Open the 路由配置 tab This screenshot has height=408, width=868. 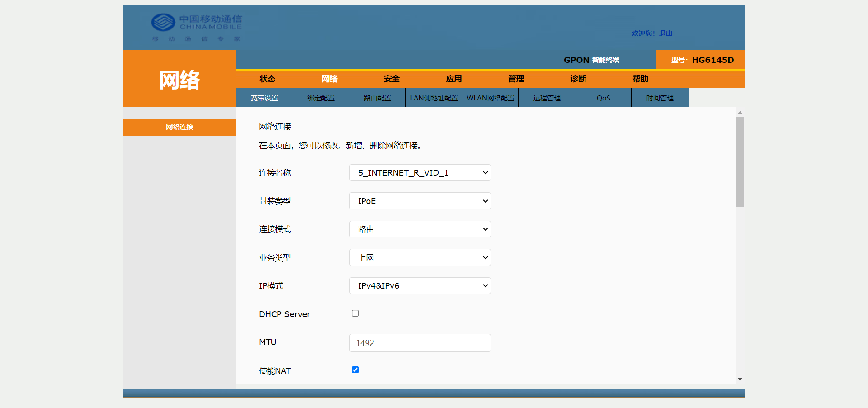pyautogui.click(x=377, y=98)
